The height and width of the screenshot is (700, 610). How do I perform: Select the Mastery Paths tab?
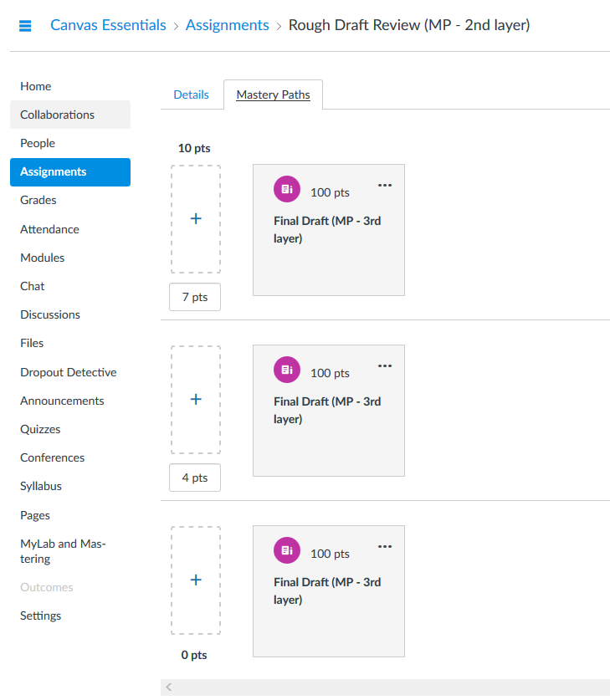pos(273,95)
